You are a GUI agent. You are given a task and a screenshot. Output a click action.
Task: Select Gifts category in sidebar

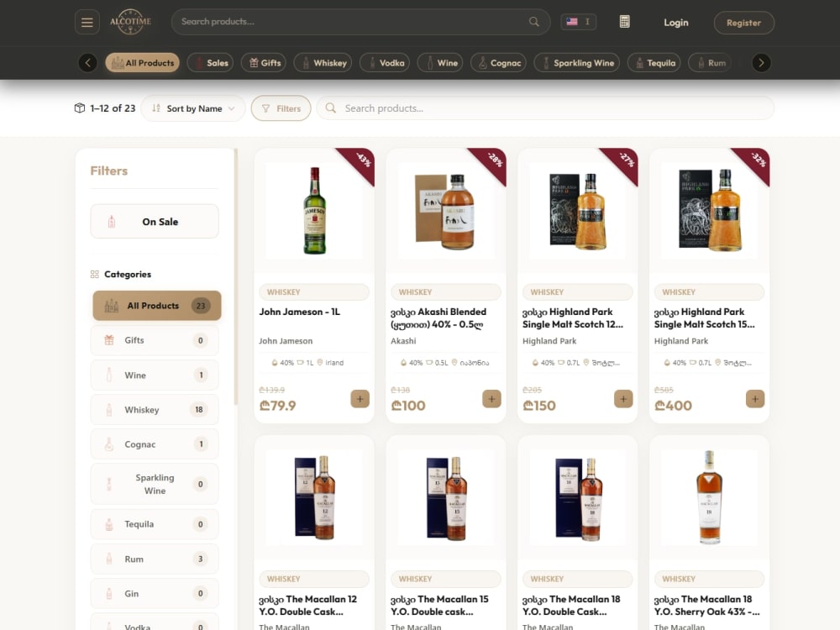coord(155,340)
